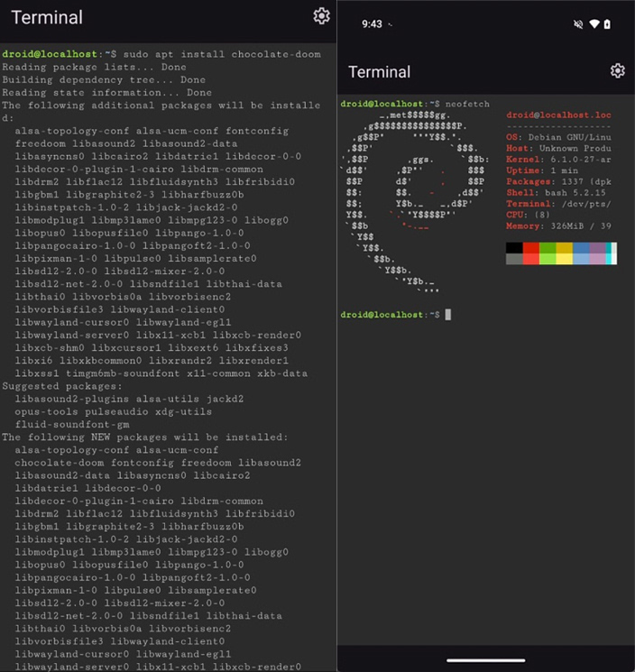Viewport: 635px width, 672px height.
Task: Click 'opus-tools pulseaudio xdg-utils' line
Action: (x=113, y=411)
